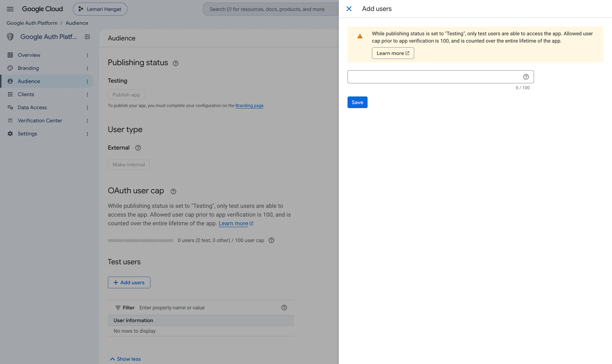This screenshot has width=612, height=364.
Task: Click the Audience person icon
Action: [x=10, y=81]
